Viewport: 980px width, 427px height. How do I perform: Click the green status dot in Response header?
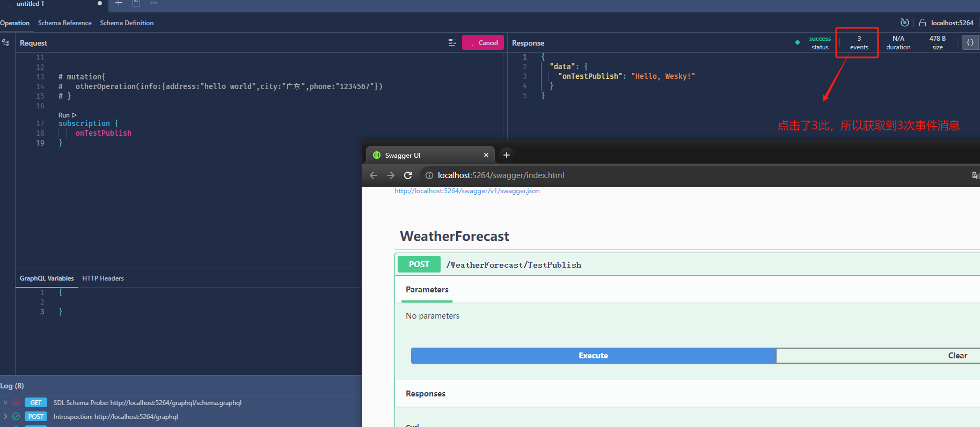798,42
